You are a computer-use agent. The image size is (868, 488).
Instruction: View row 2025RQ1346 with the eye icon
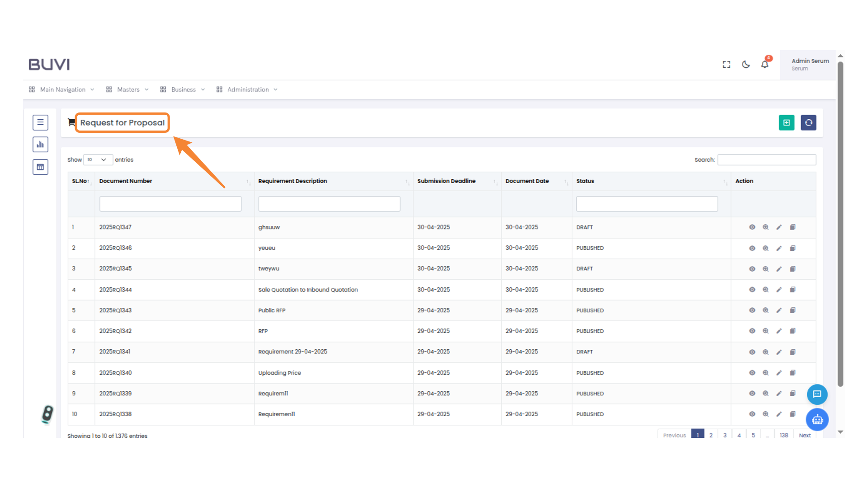(752, 248)
